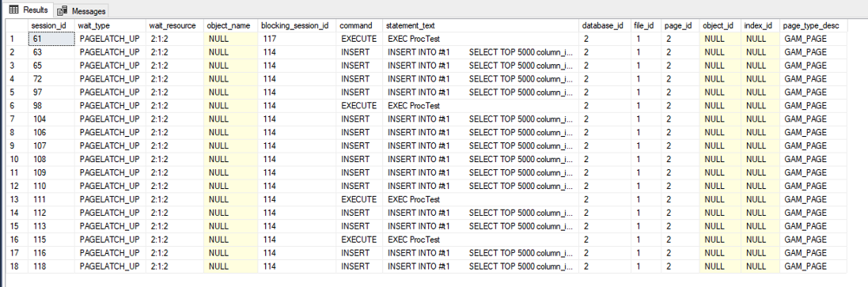Select the EXECUTE command cell in row 13
The width and height of the screenshot is (868, 287).
[359, 199]
